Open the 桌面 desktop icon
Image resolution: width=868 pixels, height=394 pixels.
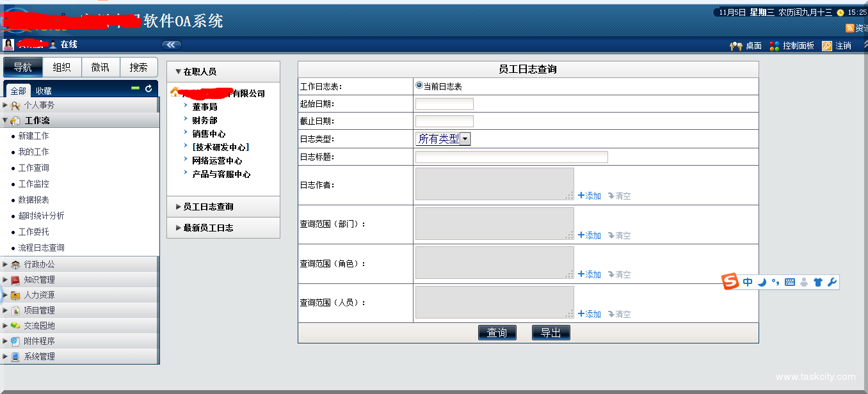(735, 46)
